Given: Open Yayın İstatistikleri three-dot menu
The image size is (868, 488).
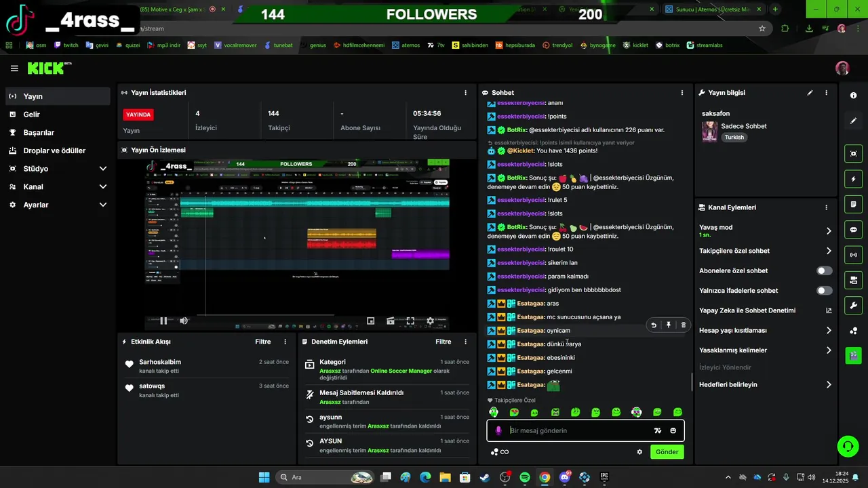Looking at the screenshot, I should 465,93.
